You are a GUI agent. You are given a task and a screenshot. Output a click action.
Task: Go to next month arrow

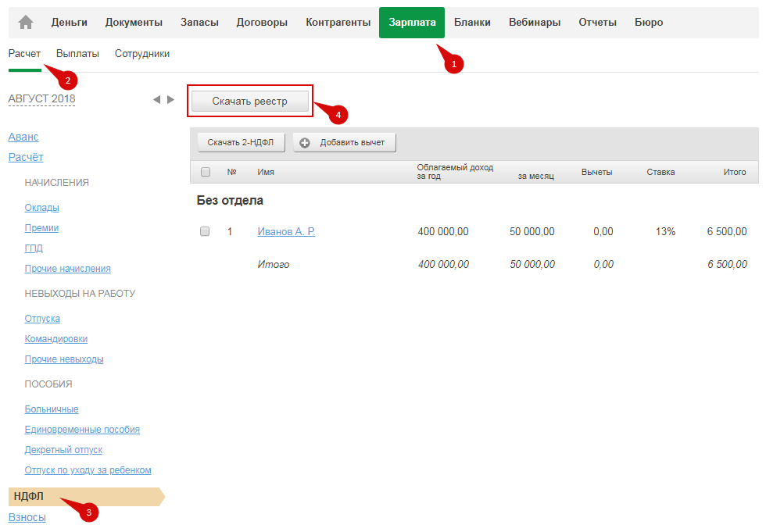tap(170, 100)
